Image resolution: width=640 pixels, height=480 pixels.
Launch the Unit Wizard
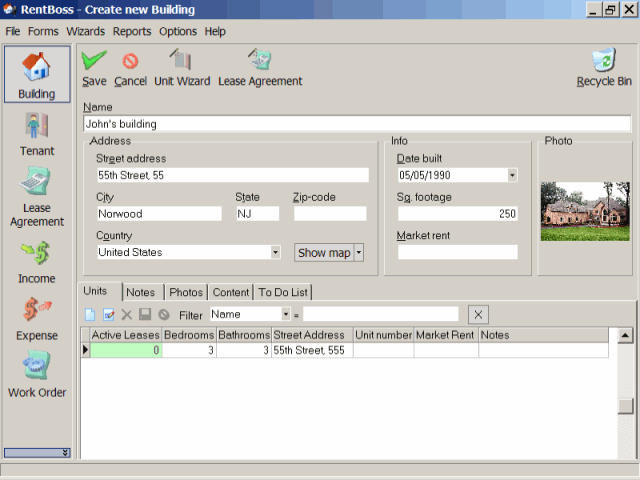(x=182, y=68)
